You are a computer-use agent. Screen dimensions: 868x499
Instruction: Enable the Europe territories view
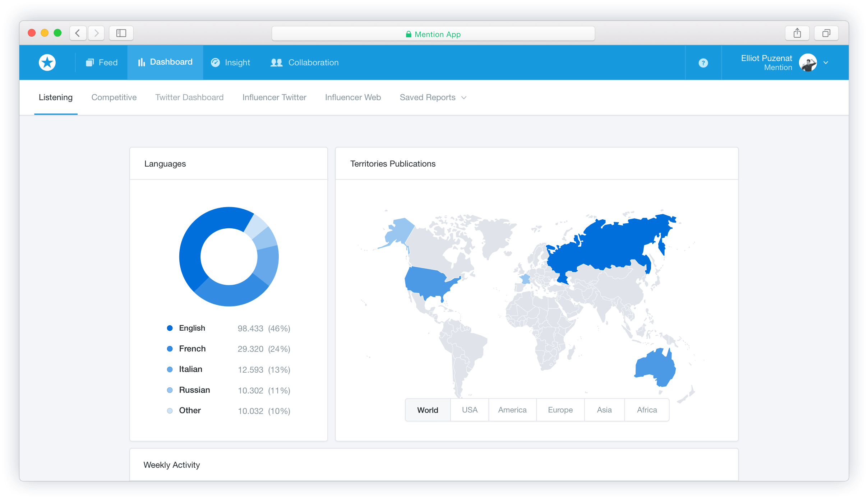tap(560, 410)
